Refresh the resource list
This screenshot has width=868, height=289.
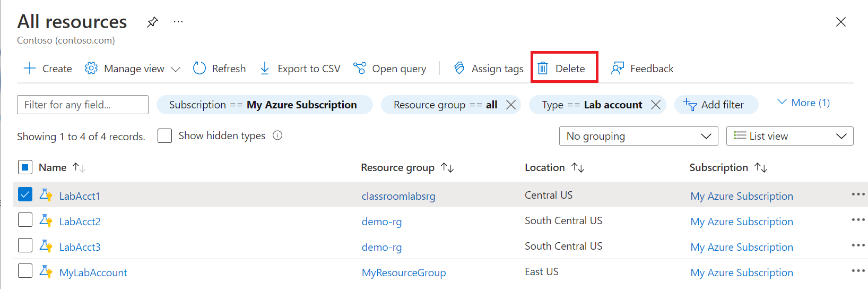[x=220, y=68]
